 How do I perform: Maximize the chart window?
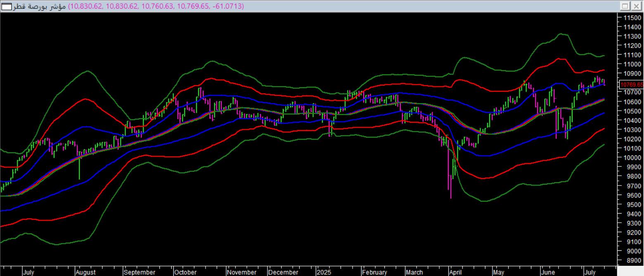[625, 6]
